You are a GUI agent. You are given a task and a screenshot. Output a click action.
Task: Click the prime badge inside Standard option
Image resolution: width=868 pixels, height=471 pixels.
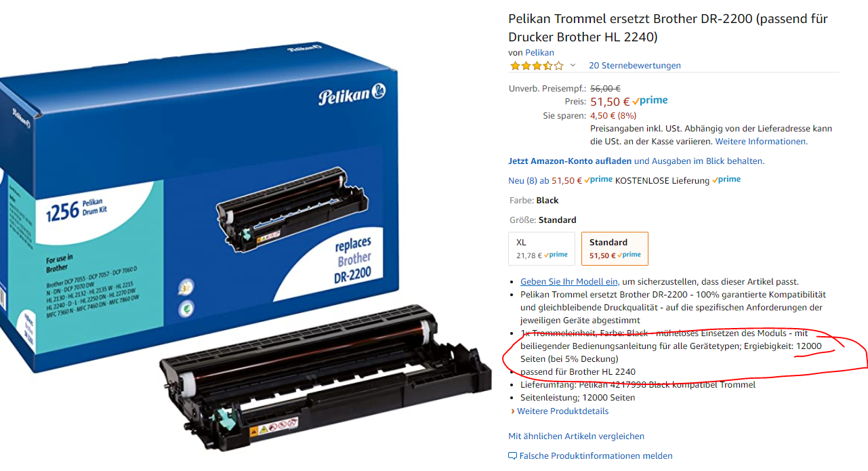coord(628,255)
